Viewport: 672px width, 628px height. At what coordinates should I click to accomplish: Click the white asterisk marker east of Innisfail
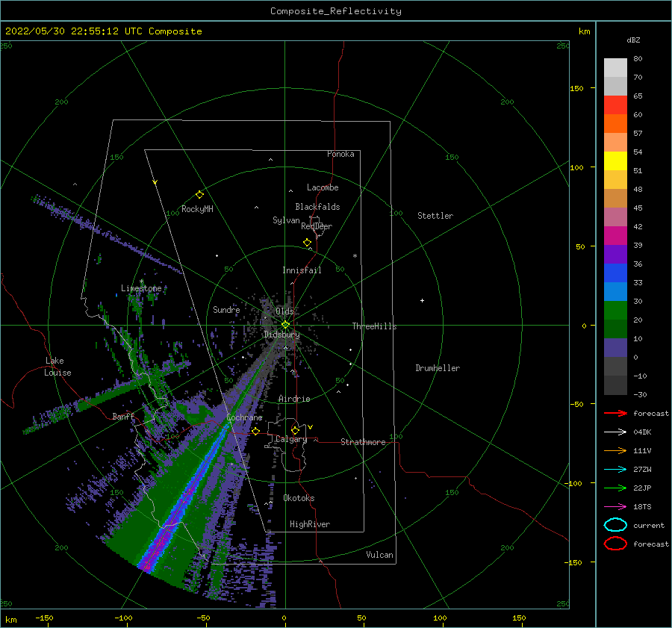click(355, 256)
